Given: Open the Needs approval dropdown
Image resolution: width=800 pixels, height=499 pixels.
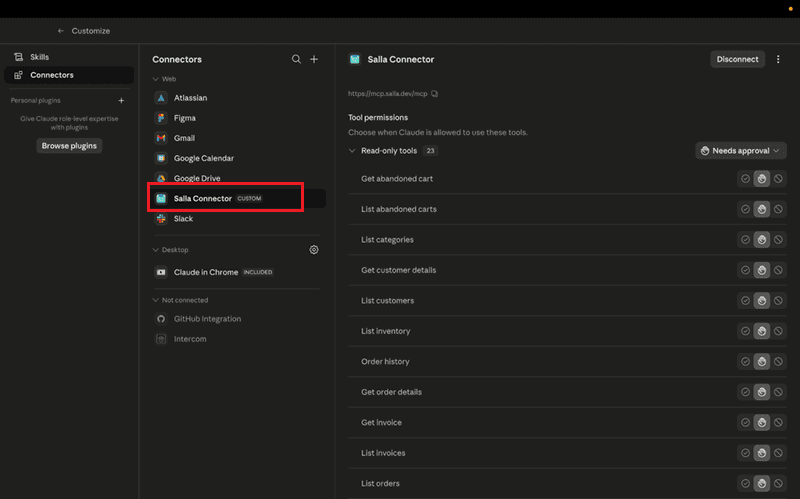Looking at the screenshot, I should click(740, 151).
